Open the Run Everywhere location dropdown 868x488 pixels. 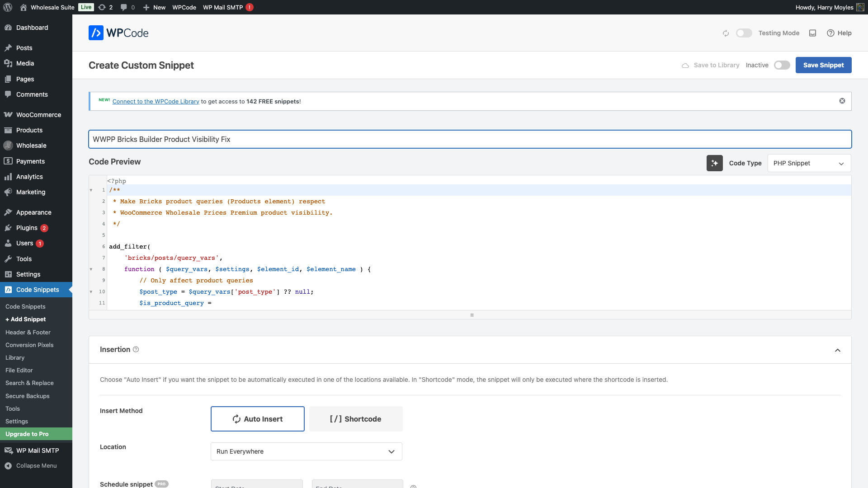tap(306, 451)
